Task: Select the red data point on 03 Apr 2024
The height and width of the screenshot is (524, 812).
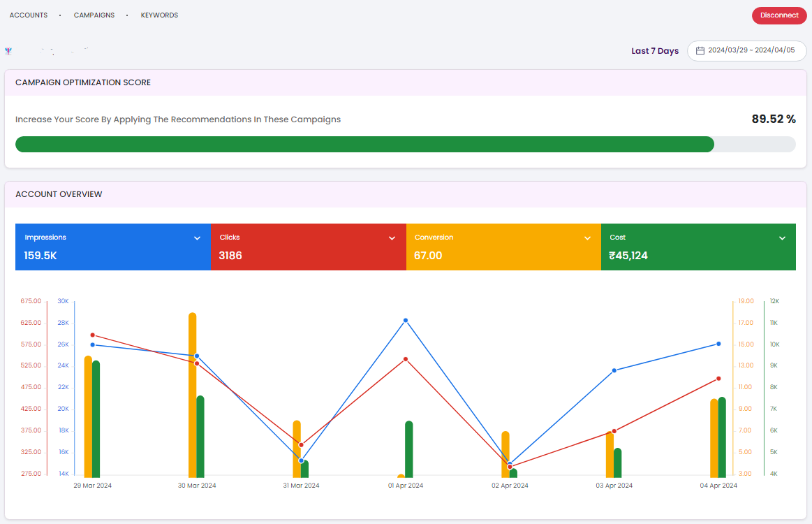Action: (614, 432)
